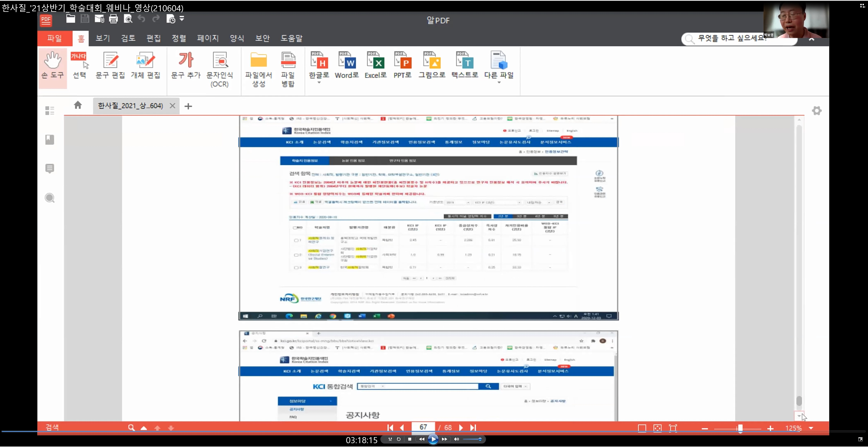Close the 한사질_2021_상..604) document tab
868x447 pixels.
tap(173, 106)
